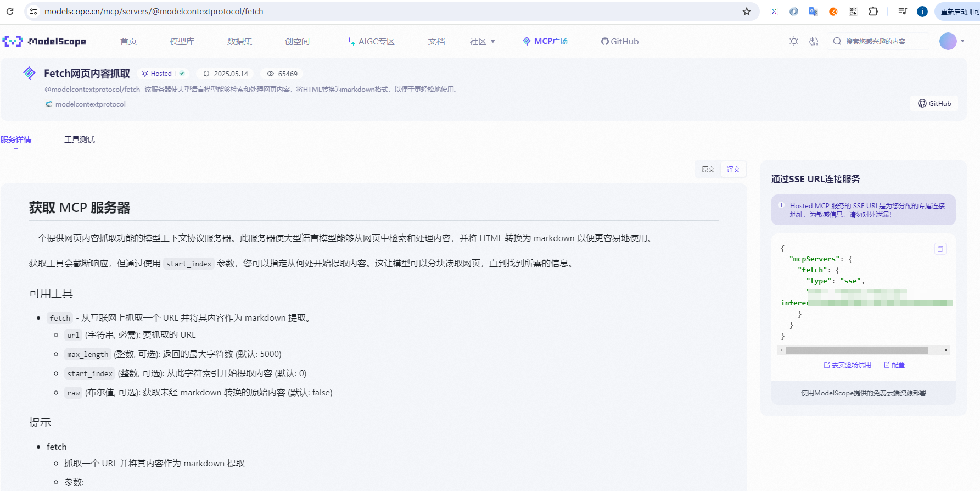The width and height of the screenshot is (980, 491).
Task: Open the AIGC专区 nav item
Action: (371, 41)
